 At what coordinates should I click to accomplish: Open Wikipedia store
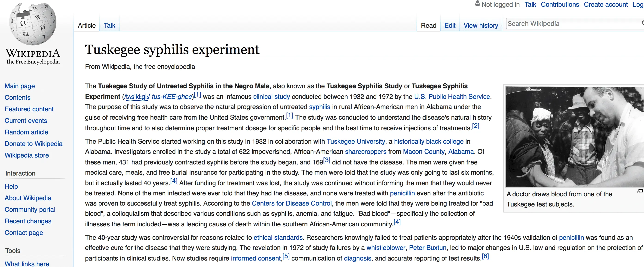point(27,155)
